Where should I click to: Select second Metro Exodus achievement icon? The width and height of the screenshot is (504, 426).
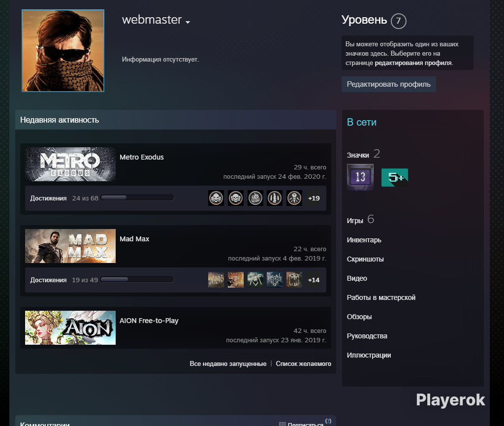(x=236, y=198)
